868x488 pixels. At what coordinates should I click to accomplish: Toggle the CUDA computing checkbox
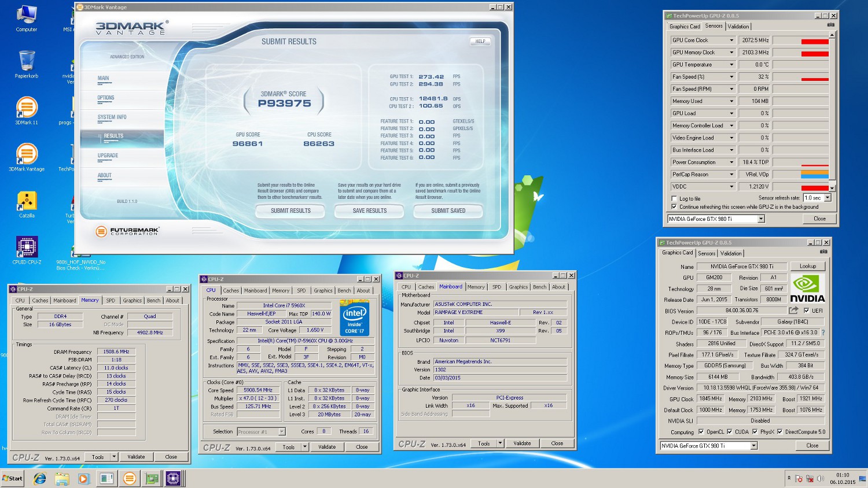click(729, 432)
